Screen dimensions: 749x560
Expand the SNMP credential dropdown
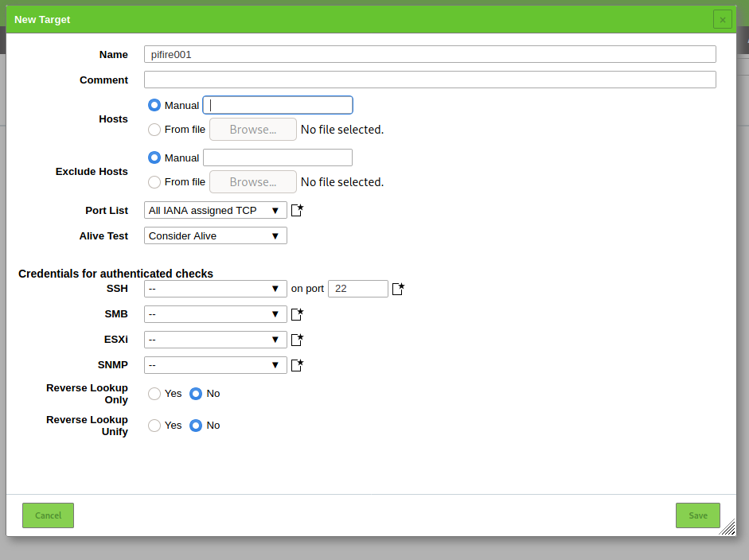point(215,365)
